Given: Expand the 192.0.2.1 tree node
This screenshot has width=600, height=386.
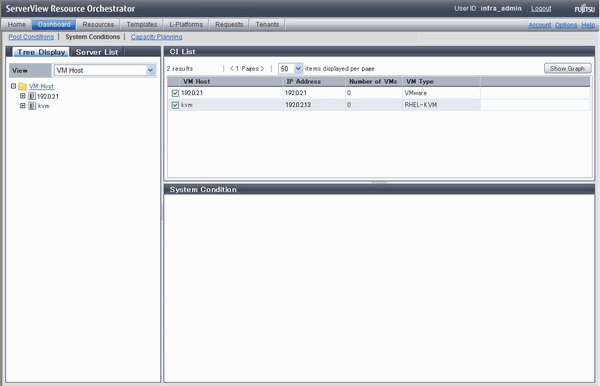Looking at the screenshot, I should [23, 96].
